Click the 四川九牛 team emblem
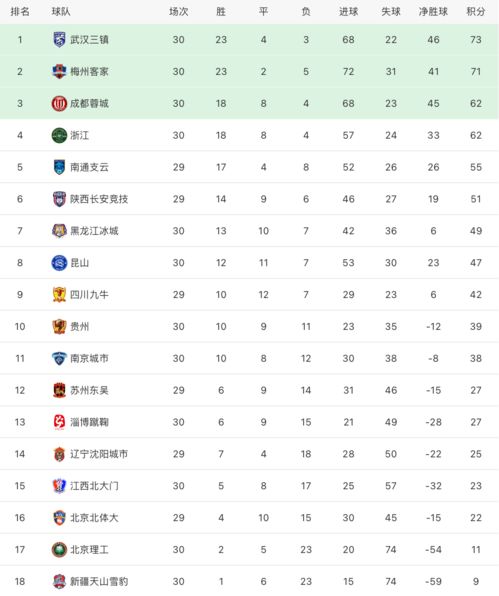This screenshot has height=596, width=499. click(59, 295)
